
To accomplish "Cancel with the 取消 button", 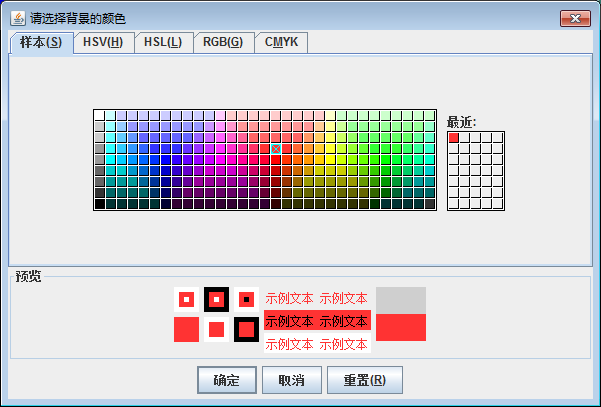I will pos(292,380).
